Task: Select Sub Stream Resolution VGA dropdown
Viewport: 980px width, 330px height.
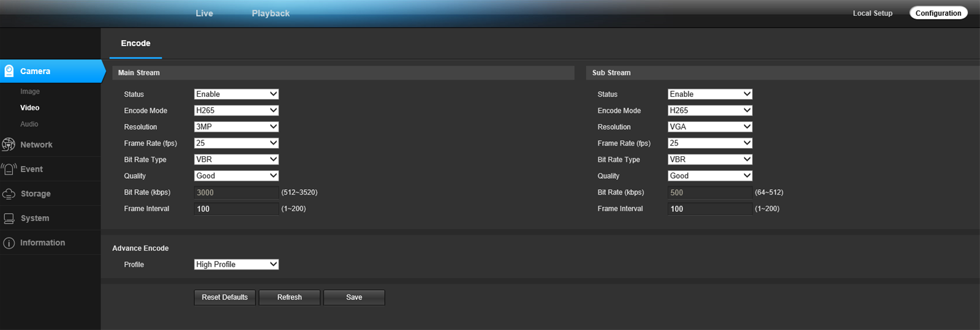Action: click(710, 127)
